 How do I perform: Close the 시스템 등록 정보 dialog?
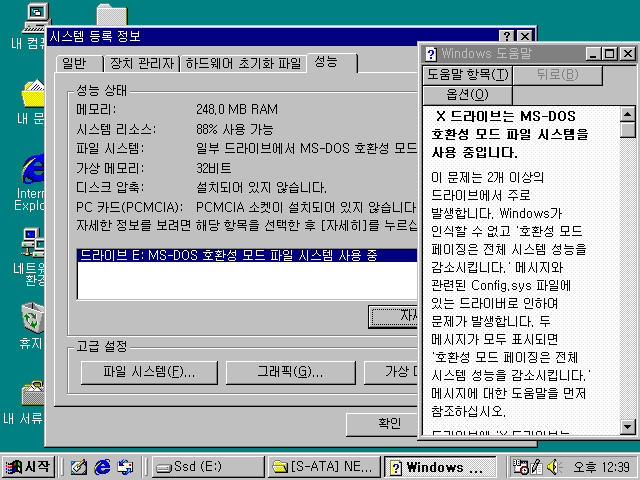tap(525, 36)
